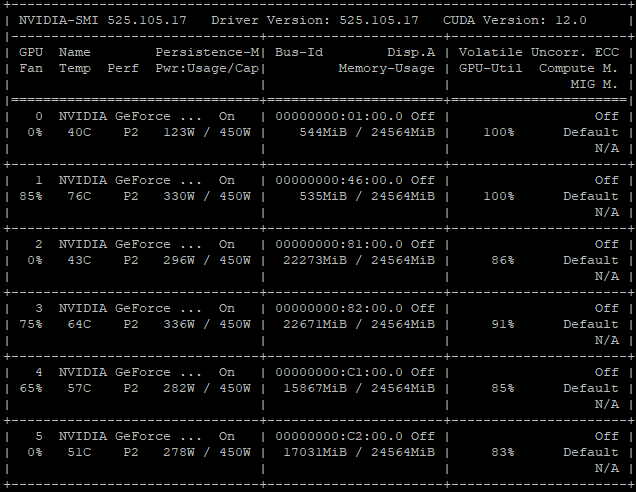Click the 75% fan speed value

(x=31, y=324)
